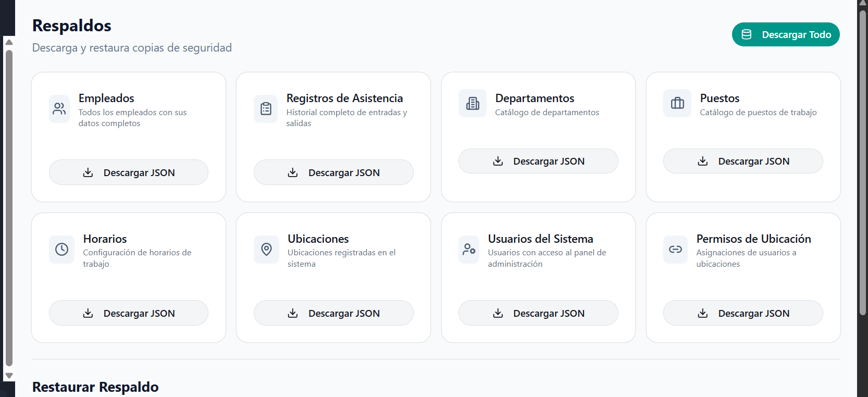Click the Usuarios del Sistema user-gear icon
Viewport: 868px width, 397px height.
click(x=469, y=250)
